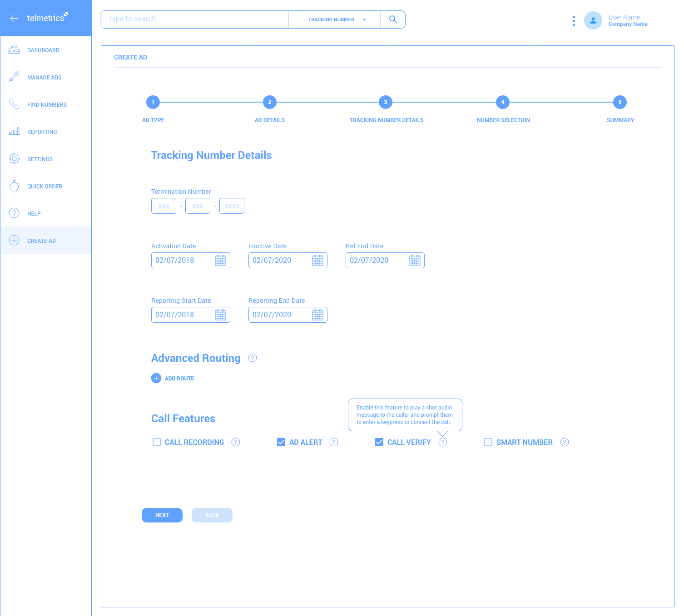Enable the Call Recording checkbox

tap(157, 442)
